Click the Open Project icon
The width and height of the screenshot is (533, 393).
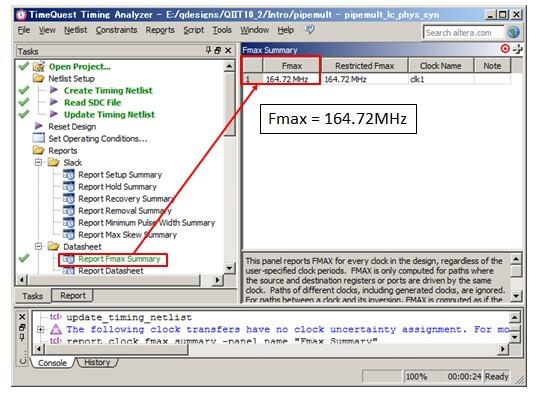click(38, 66)
